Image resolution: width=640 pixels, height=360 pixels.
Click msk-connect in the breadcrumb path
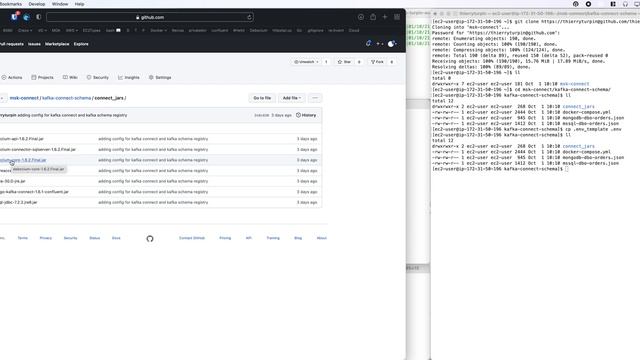(x=24, y=98)
